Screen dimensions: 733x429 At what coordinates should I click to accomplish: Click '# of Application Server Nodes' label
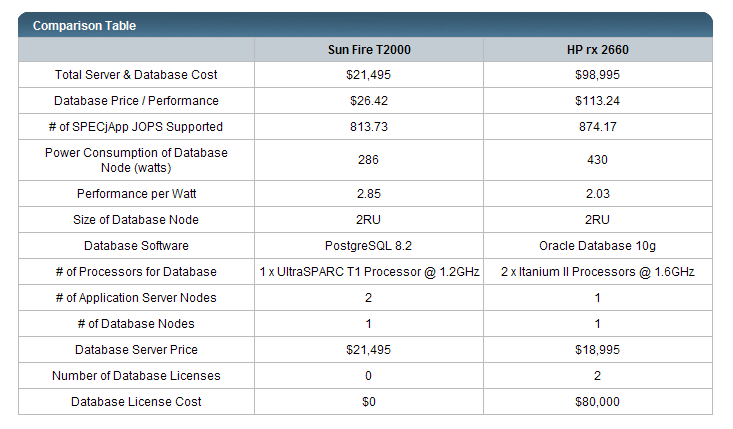[x=136, y=298]
